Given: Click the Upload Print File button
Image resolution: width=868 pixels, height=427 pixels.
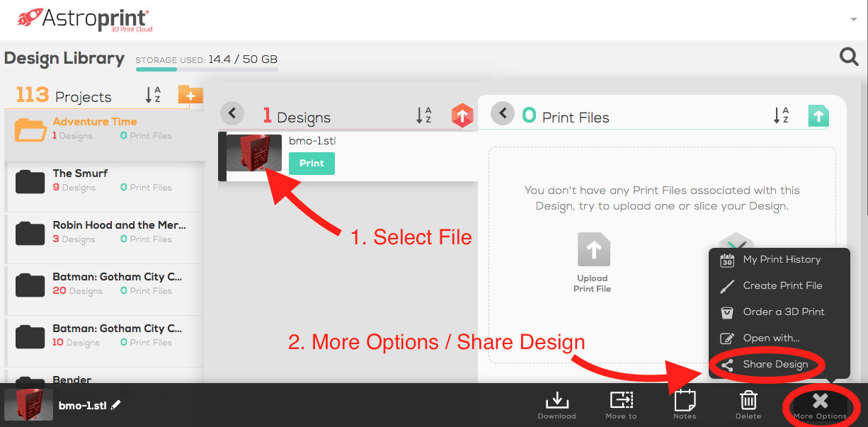Looking at the screenshot, I should (593, 262).
